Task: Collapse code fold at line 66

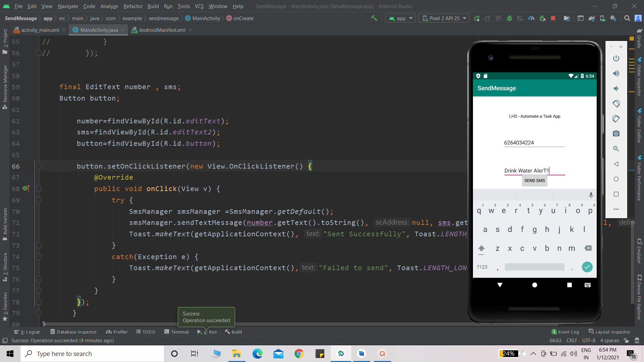Action: 39,166
